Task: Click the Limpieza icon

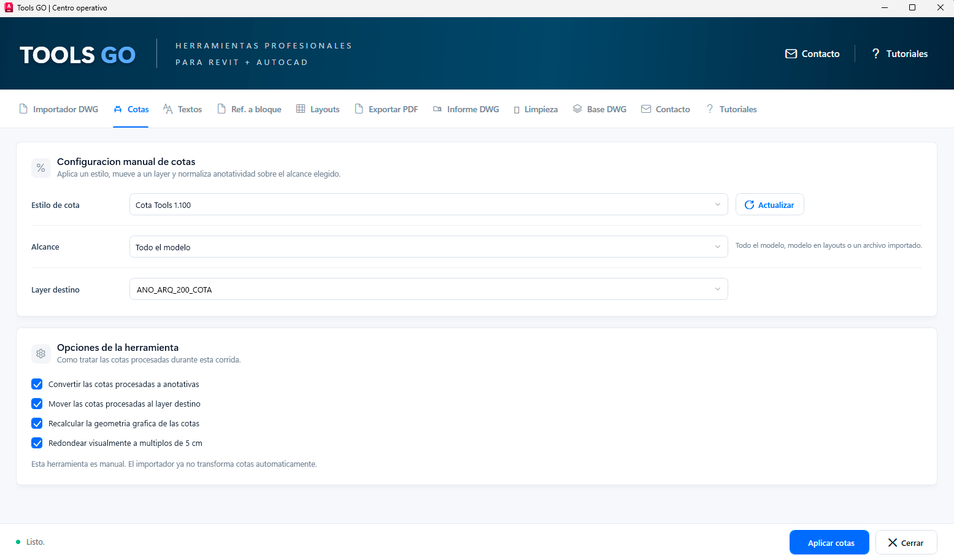Action: [517, 110]
